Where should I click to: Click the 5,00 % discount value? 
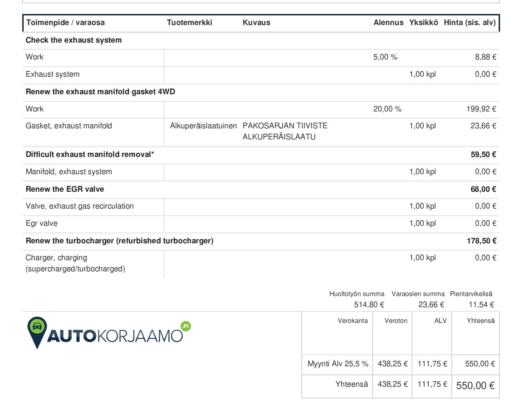(x=385, y=57)
